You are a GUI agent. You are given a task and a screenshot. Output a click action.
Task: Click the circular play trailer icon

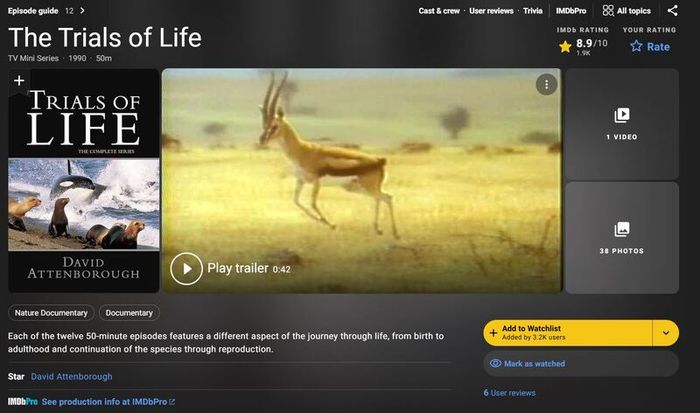186,268
